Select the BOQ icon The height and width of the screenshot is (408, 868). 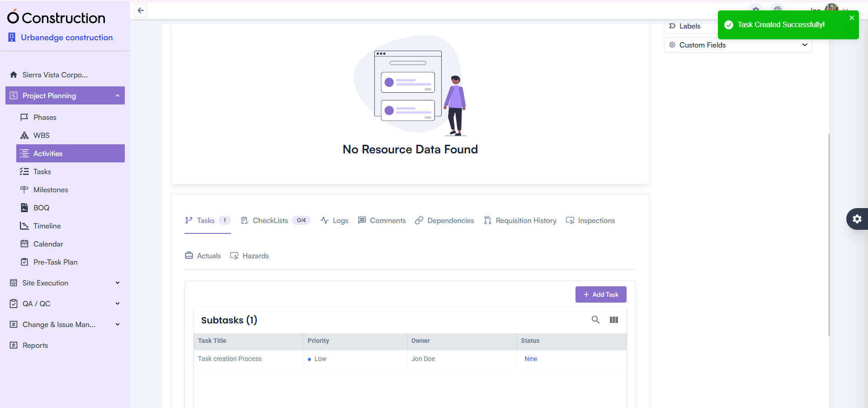[25, 208]
